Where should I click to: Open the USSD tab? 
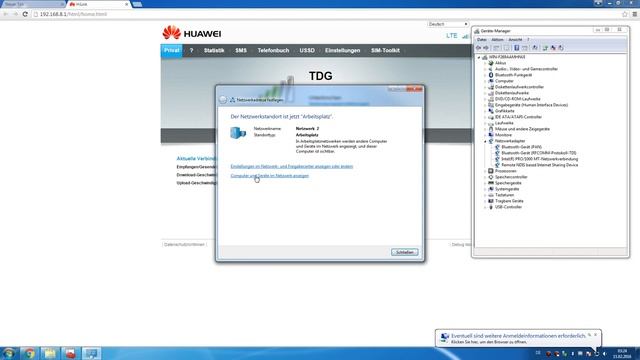click(307, 50)
